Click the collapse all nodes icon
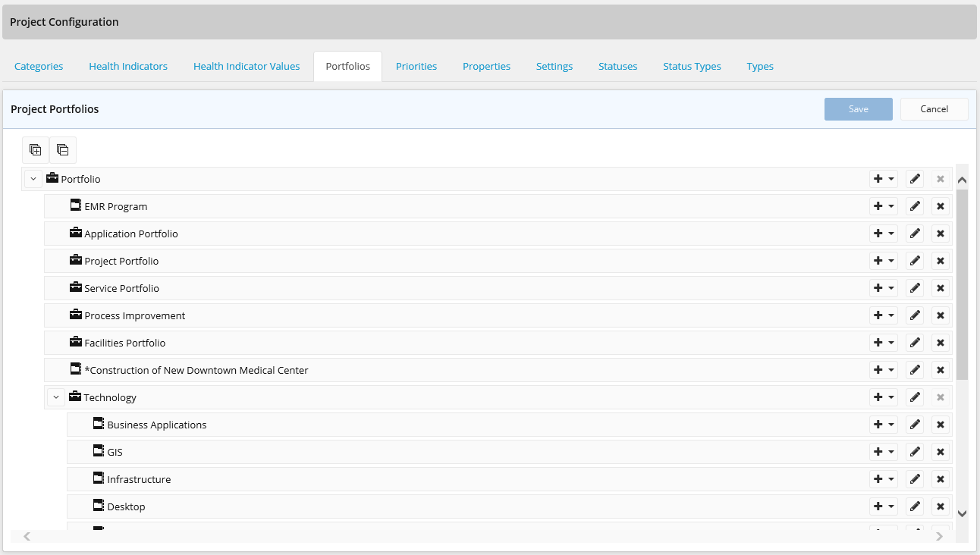The height and width of the screenshot is (555, 980). 63,150
